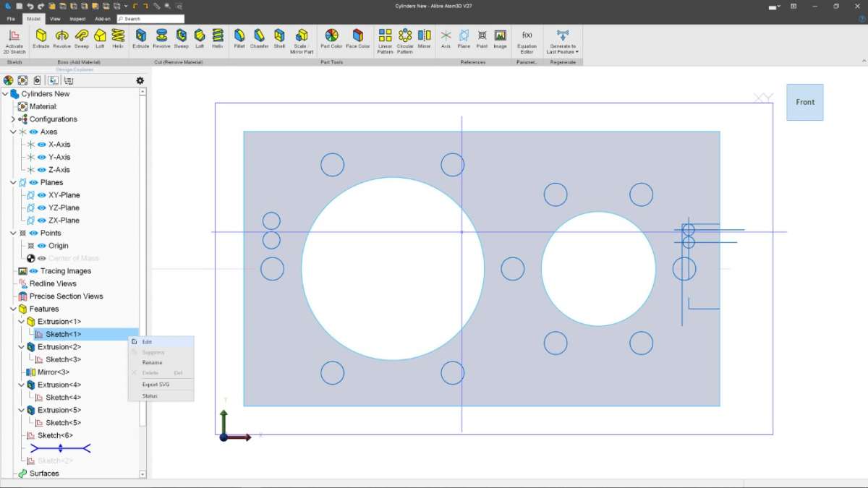Open the Face Color tool
Viewport: 868px width, 488px height.
pos(358,39)
